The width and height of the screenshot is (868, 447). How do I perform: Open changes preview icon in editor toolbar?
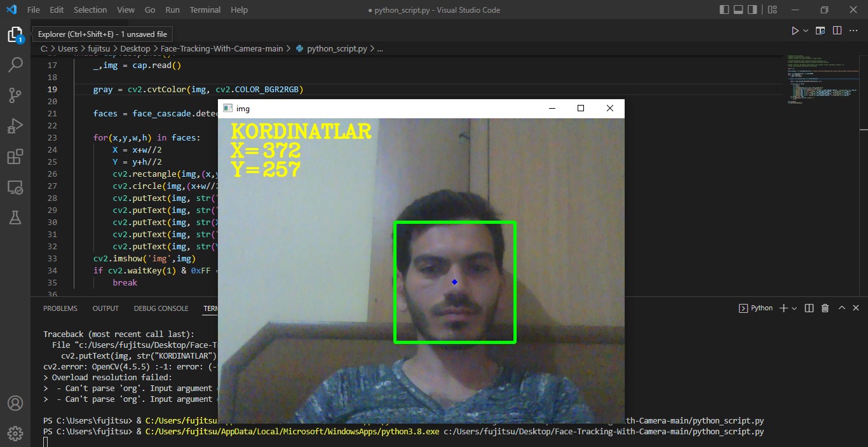[820, 30]
